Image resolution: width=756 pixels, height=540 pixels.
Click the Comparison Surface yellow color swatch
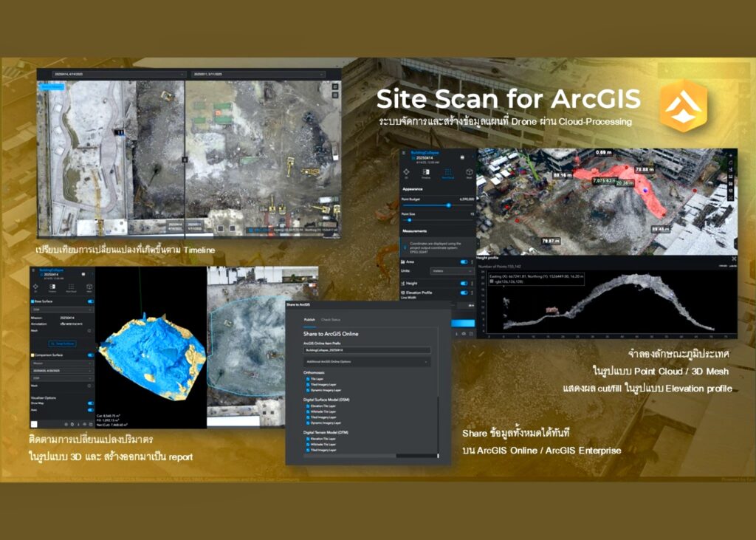tap(32, 355)
